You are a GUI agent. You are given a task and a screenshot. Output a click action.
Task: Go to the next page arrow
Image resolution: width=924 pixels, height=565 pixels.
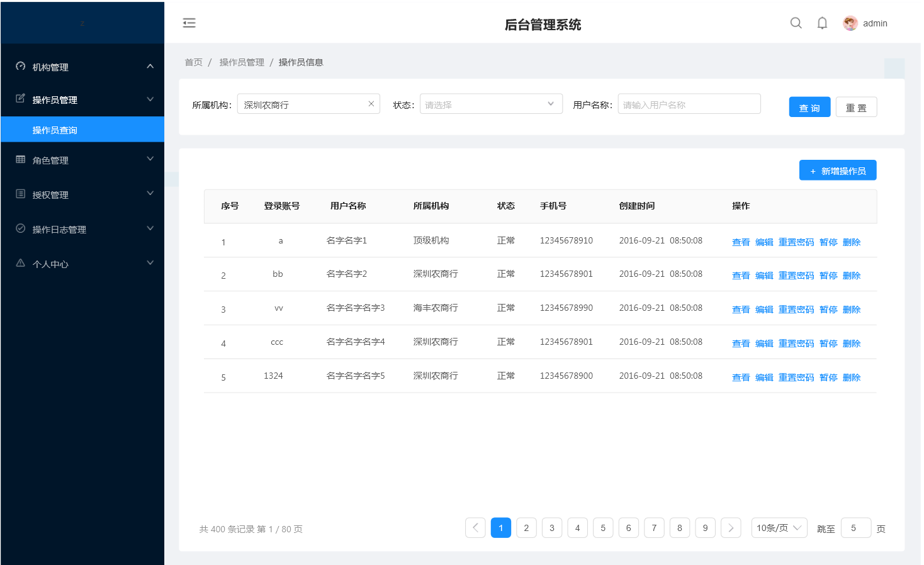click(x=731, y=528)
